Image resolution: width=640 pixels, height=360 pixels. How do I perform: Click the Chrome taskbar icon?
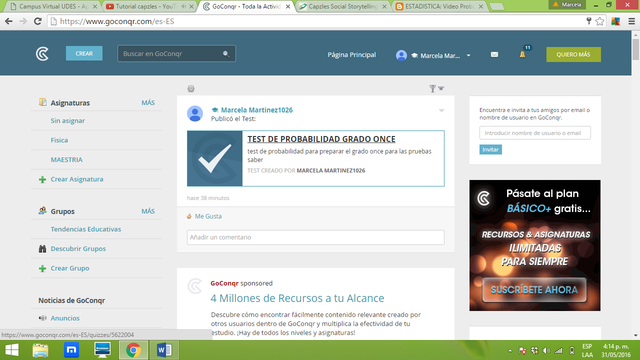click(x=133, y=350)
